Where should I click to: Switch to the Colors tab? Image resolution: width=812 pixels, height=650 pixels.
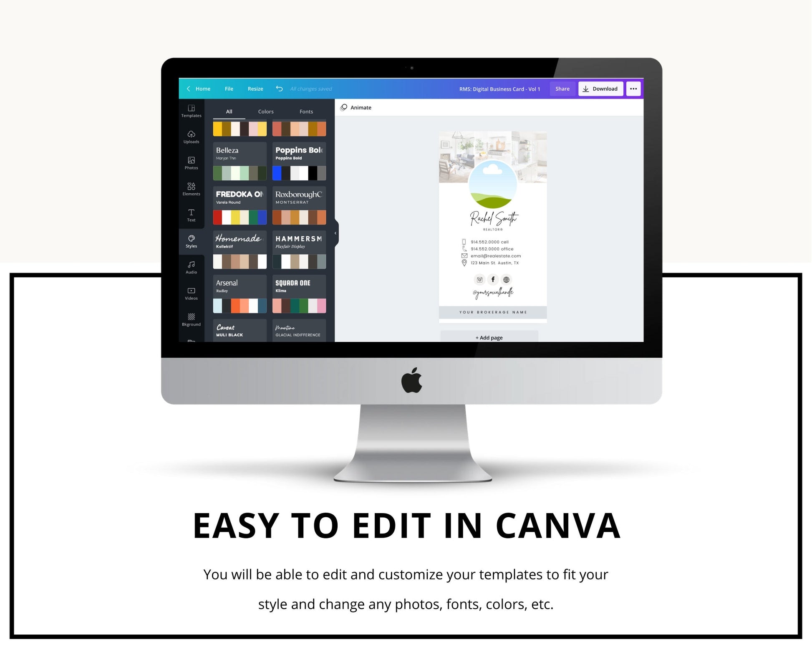pyautogui.click(x=266, y=111)
